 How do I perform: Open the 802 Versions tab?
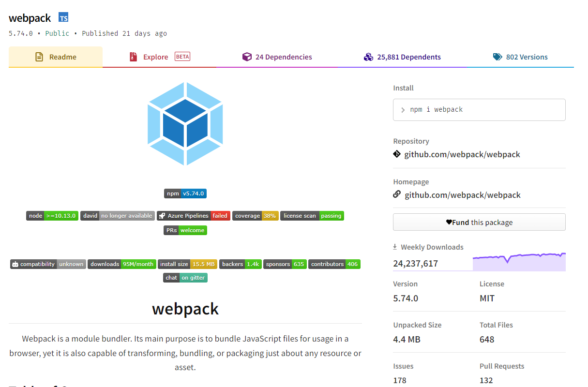pos(520,57)
